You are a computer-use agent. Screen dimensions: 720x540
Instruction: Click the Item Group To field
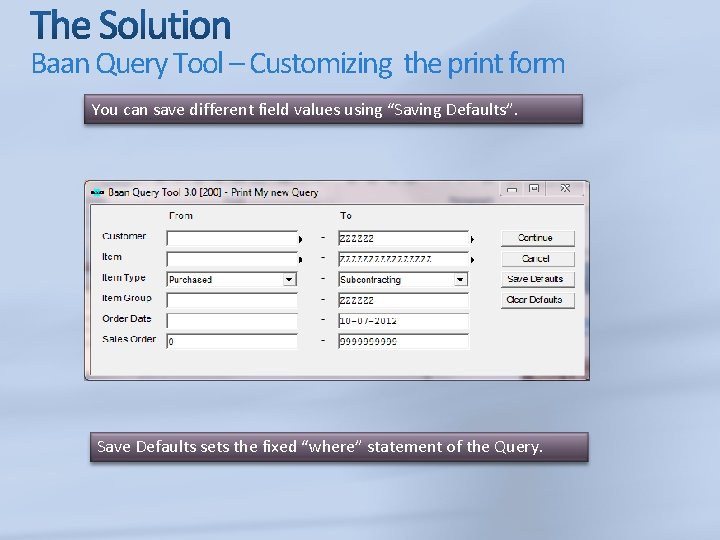pos(404,300)
